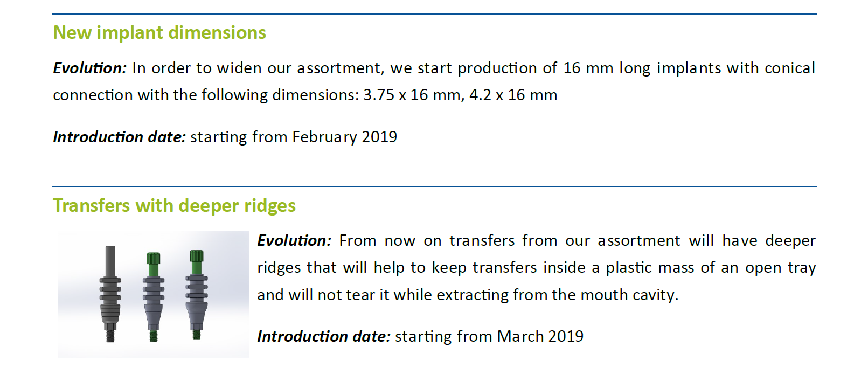This screenshot has height=374, width=868.
Task: Click the 'New implant dimensions' heading
Action: pyautogui.click(x=159, y=33)
